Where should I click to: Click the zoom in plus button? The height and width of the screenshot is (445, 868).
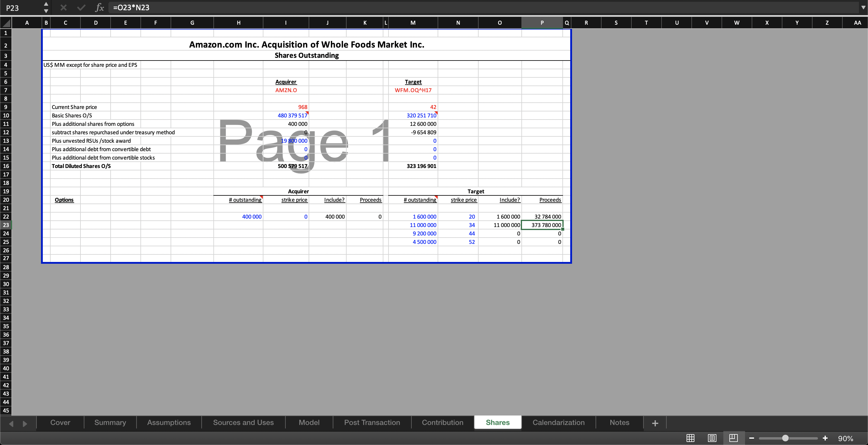(x=825, y=438)
